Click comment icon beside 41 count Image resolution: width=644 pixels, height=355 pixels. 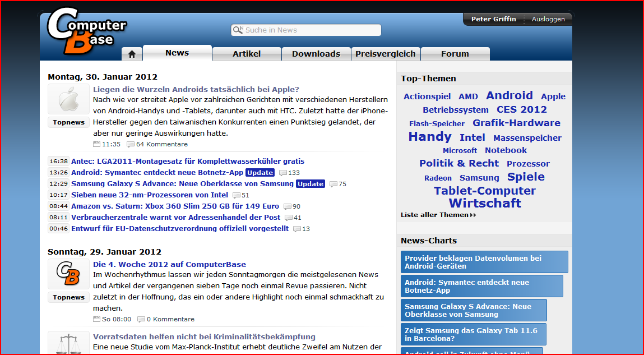tap(289, 218)
